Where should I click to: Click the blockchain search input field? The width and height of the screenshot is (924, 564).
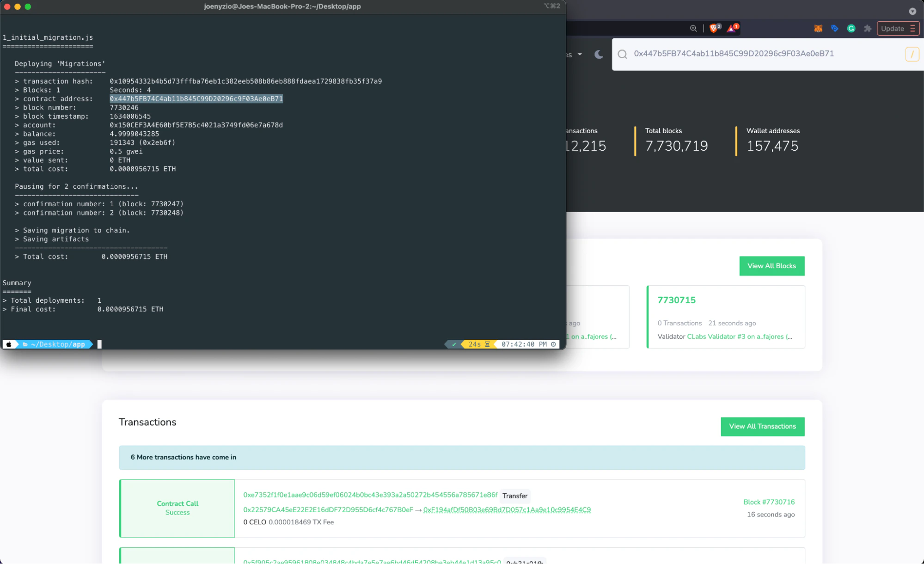(x=763, y=54)
